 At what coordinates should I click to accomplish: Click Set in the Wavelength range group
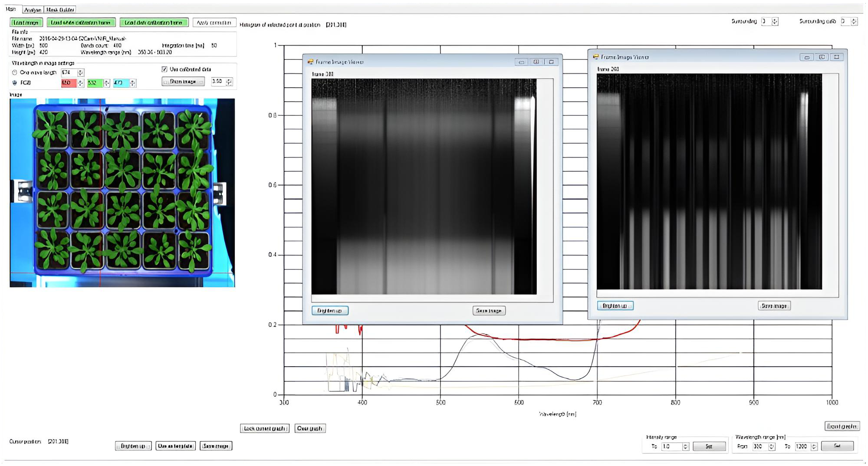(838, 446)
